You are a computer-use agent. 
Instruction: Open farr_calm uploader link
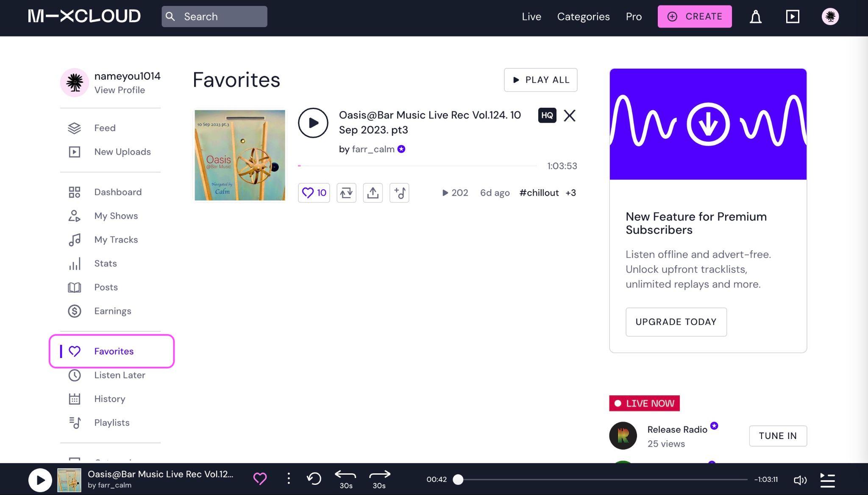click(x=373, y=149)
